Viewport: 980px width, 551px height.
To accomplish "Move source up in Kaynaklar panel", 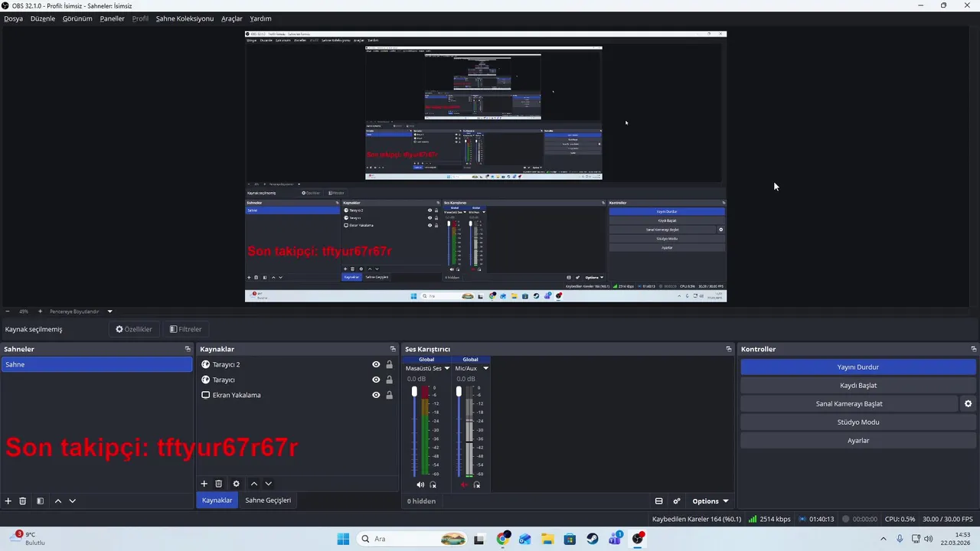I will [253, 484].
